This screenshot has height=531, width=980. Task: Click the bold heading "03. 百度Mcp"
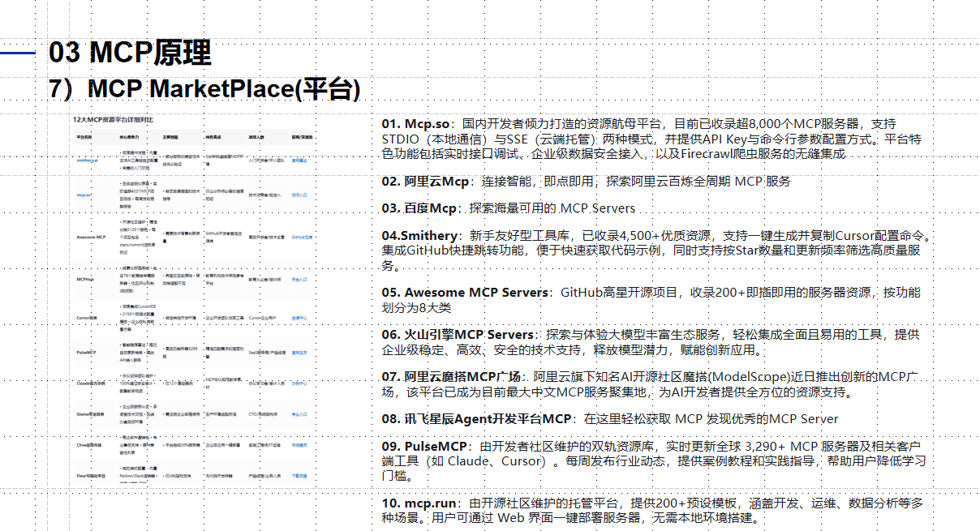pos(419,208)
